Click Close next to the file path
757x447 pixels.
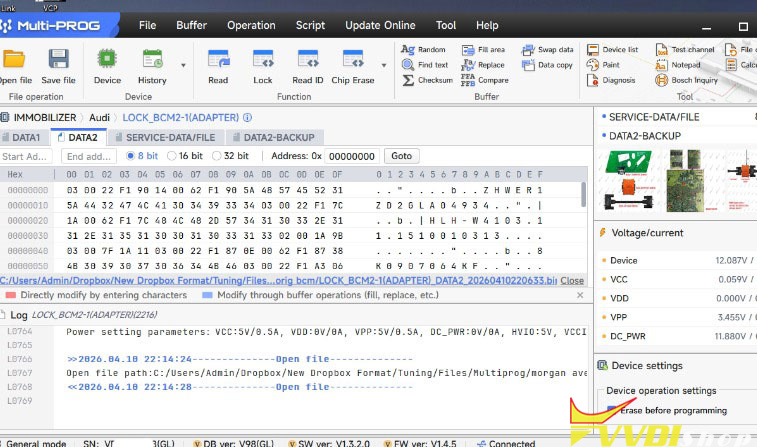[572, 281]
